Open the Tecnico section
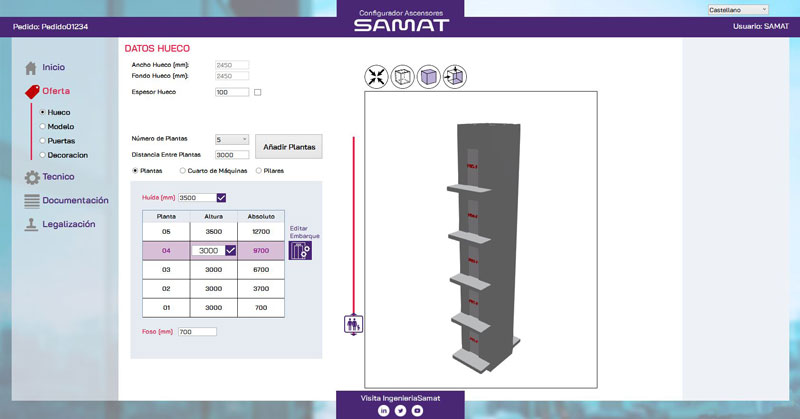This screenshot has width=800, height=419. click(58, 177)
